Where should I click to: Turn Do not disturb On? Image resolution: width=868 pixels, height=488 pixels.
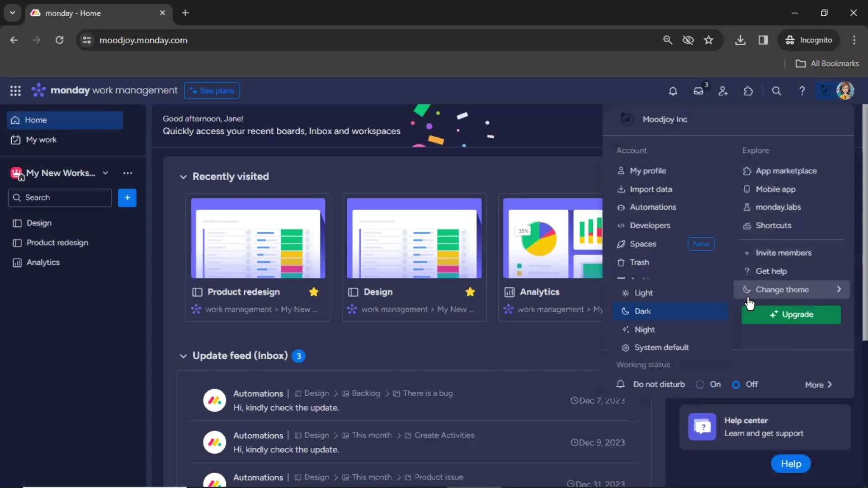tap(700, 385)
